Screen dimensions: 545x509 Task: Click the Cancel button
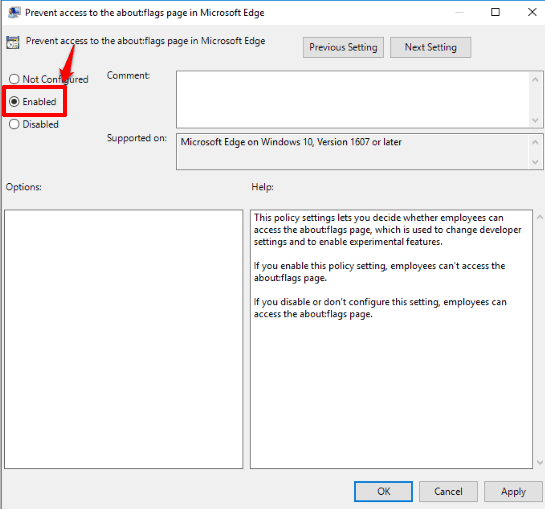coord(448,491)
